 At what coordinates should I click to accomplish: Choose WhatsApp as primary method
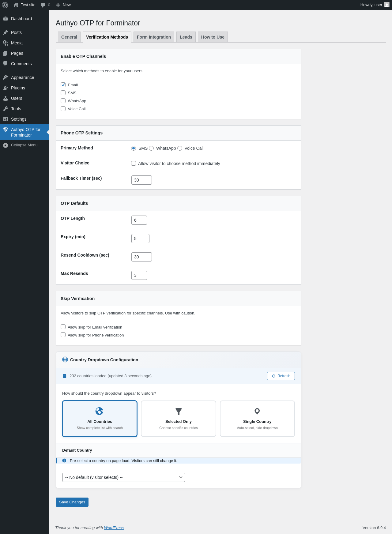coord(151,148)
